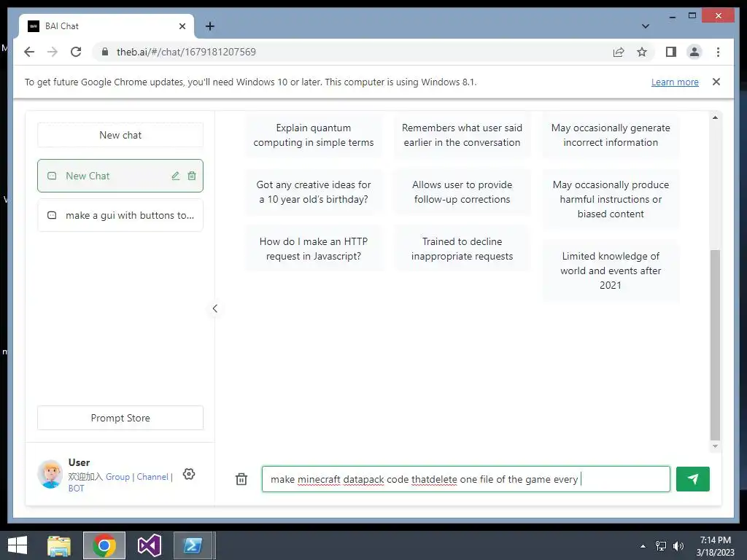Click the chat area vertical scrollbar thumb
This screenshot has height=560, width=747.
715,345
